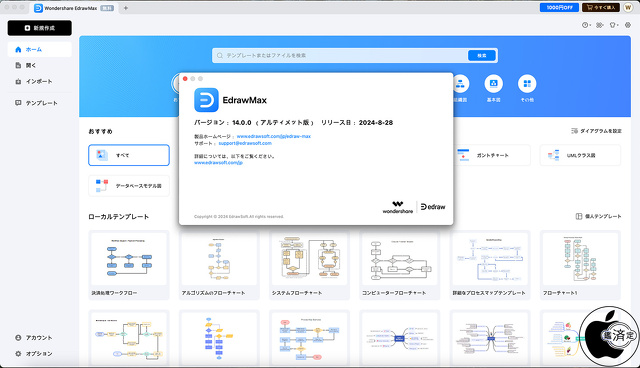This screenshot has height=368, width=640.
Task: Click the 個人テンプレート link
Action: point(598,216)
